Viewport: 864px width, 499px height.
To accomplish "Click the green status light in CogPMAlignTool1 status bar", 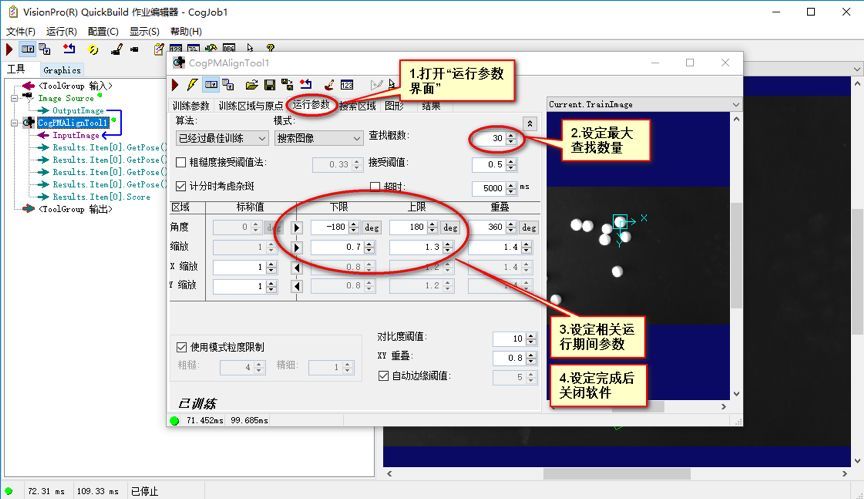I will click(x=175, y=421).
